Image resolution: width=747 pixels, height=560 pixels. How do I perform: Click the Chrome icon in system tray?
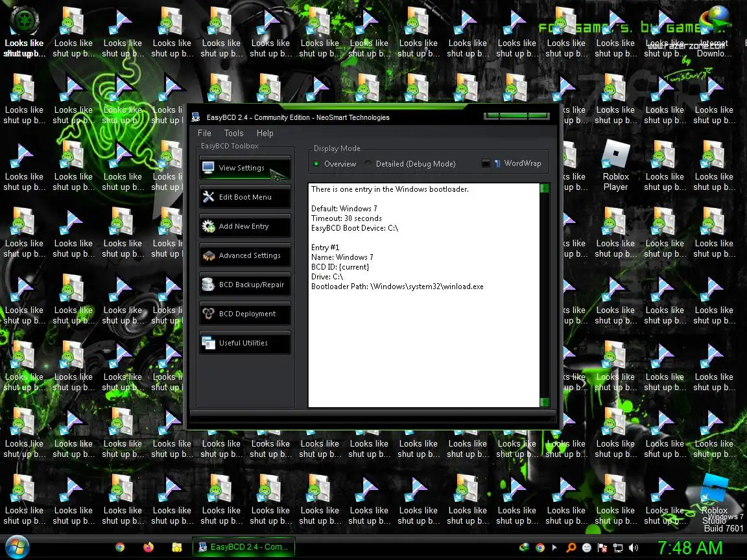539,548
